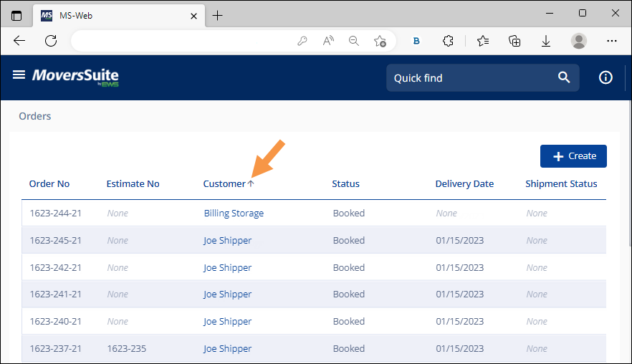This screenshot has height=364, width=632.
Task: Activate the Read aloud icon
Action: pyautogui.click(x=328, y=41)
